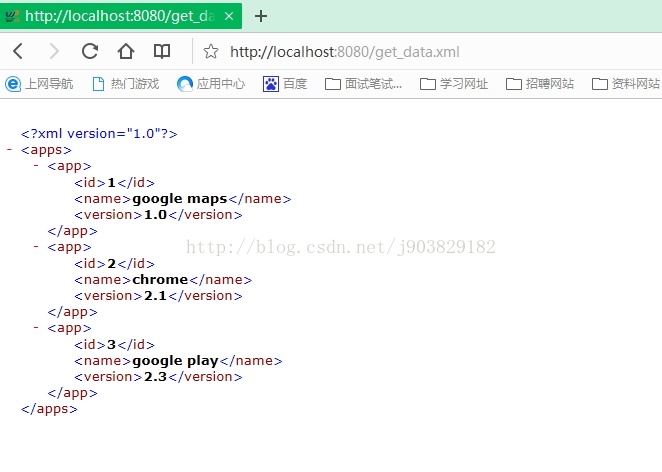
Task: Select the localhost:8080/get_da tab
Action: point(121,16)
